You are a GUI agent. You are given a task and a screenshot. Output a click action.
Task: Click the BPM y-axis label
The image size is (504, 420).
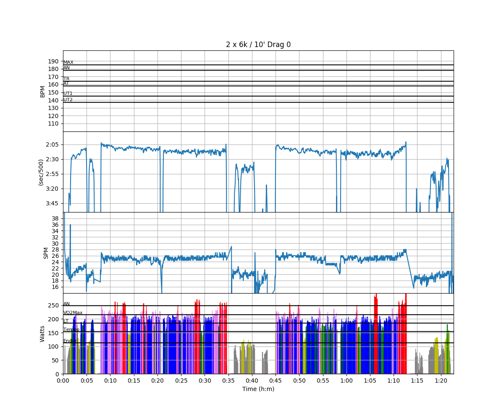click(x=42, y=91)
